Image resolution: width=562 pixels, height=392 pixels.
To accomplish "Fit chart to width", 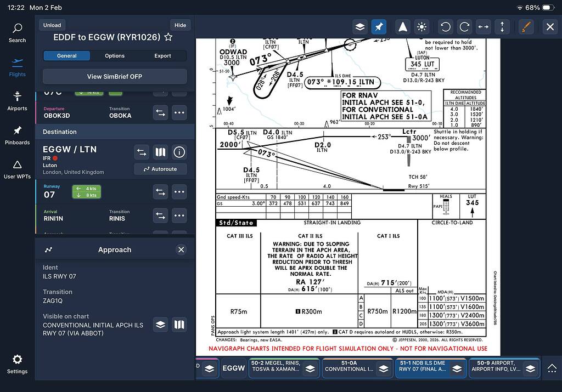I will (x=483, y=27).
